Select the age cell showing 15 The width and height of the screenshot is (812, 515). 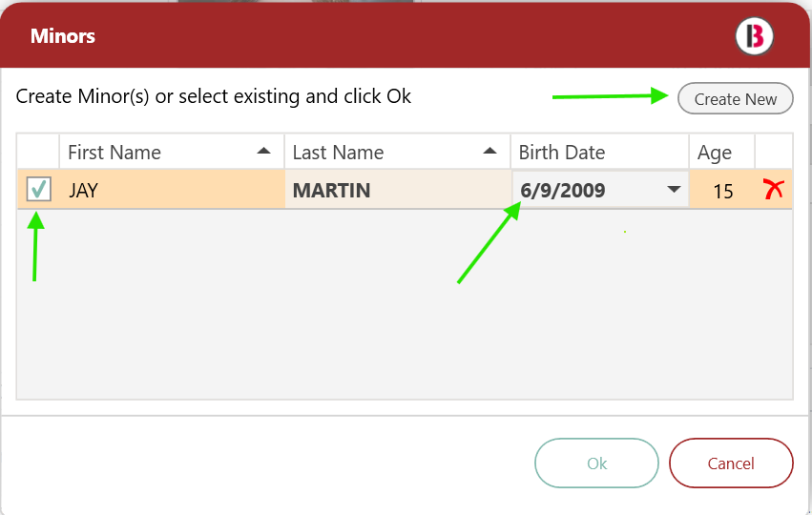[722, 190]
